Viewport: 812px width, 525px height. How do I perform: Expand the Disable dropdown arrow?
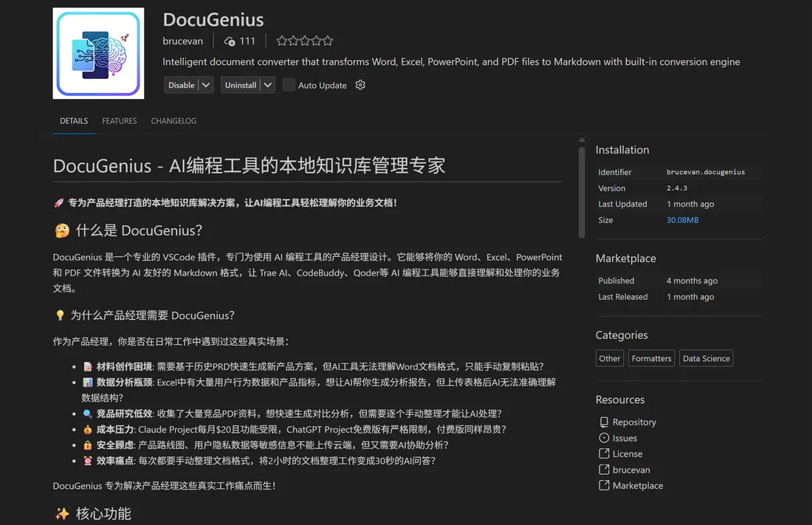206,85
